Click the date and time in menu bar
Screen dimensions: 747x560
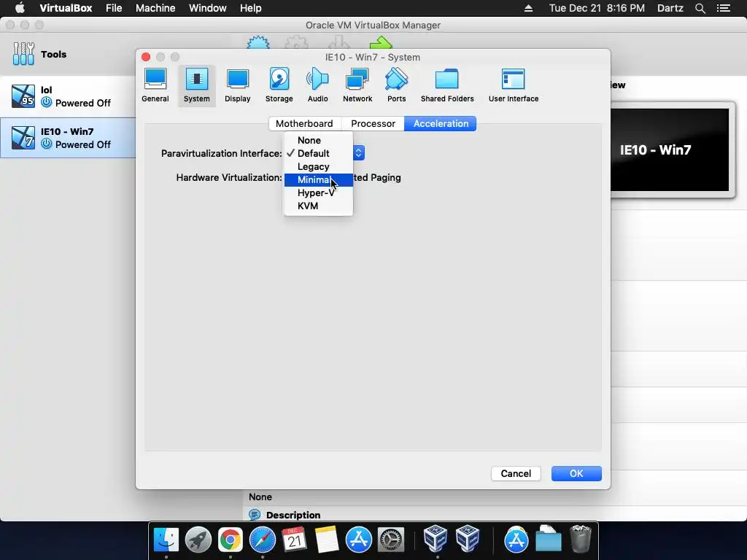tap(597, 8)
